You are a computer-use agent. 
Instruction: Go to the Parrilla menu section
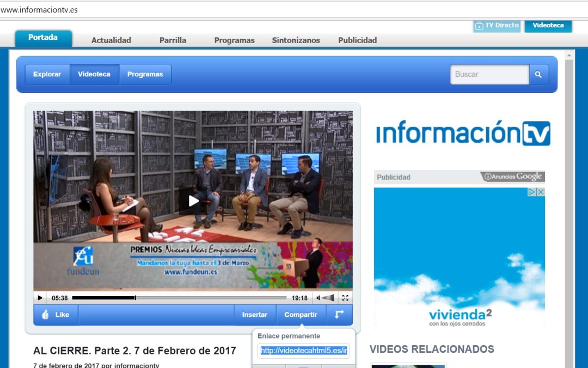(x=173, y=40)
